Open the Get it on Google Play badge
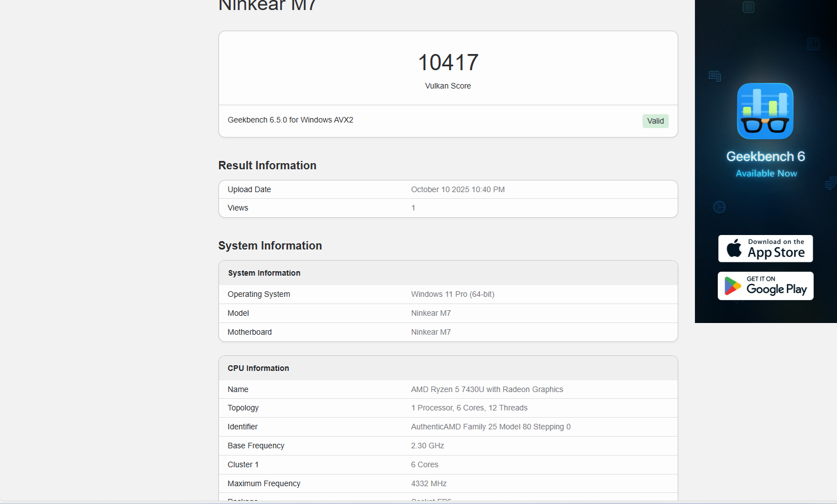 tap(766, 286)
